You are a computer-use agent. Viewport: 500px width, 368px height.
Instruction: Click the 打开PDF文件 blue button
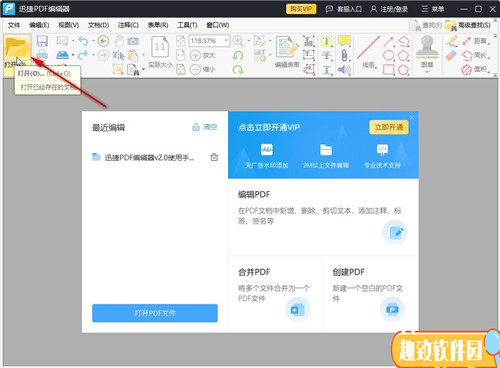pyautogui.click(x=155, y=313)
